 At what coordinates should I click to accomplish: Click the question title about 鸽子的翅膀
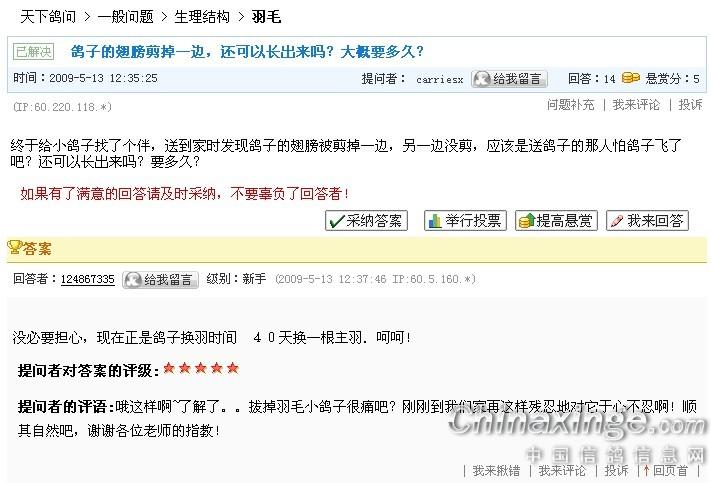(247, 51)
